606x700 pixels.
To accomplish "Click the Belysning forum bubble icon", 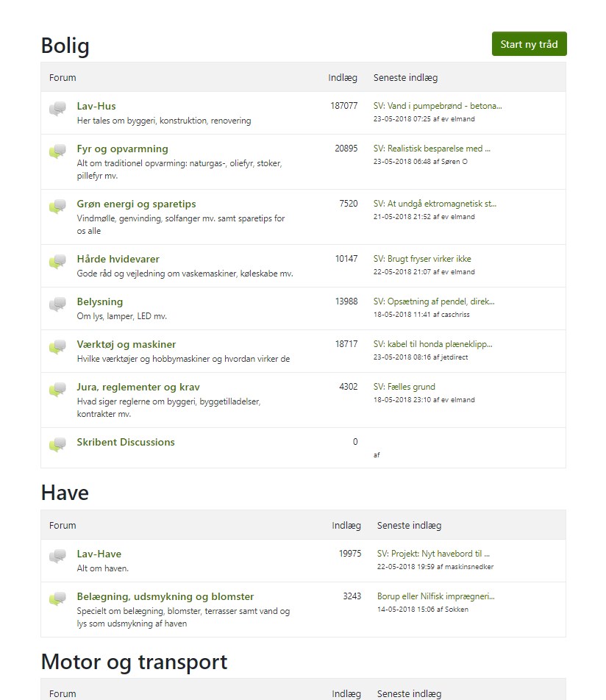I will [x=57, y=304].
